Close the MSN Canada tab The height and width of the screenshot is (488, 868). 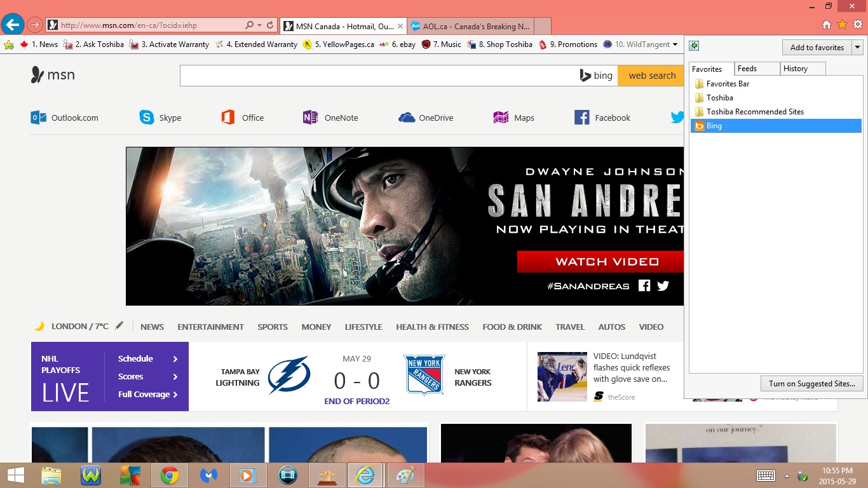coord(400,26)
